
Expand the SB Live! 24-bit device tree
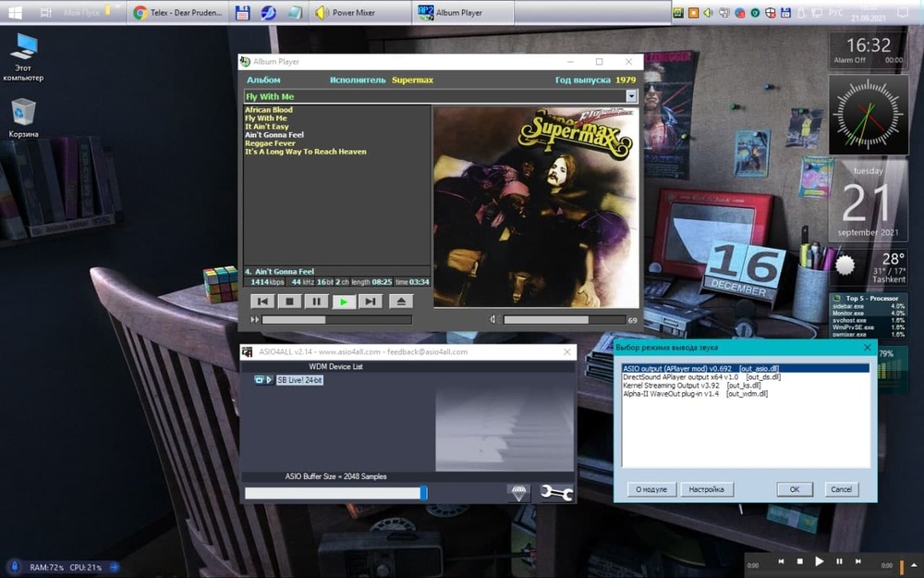click(269, 380)
